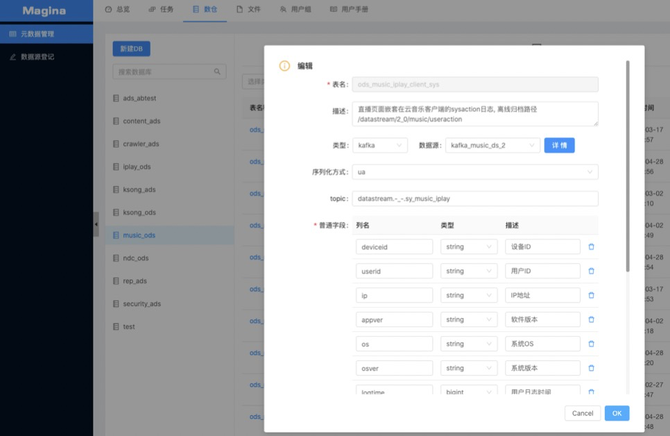Remove the ip field via trash icon
The image size is (670, 436).
591,295
